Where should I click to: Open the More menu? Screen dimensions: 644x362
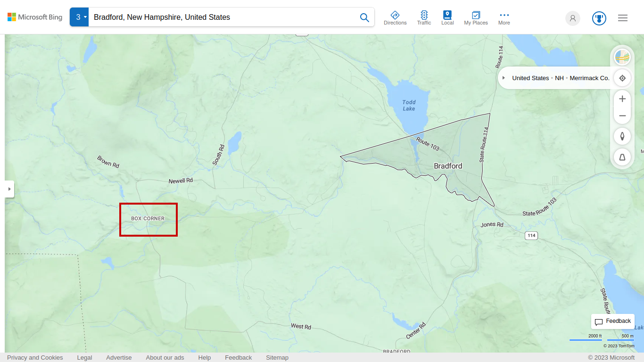pos(504,18)
